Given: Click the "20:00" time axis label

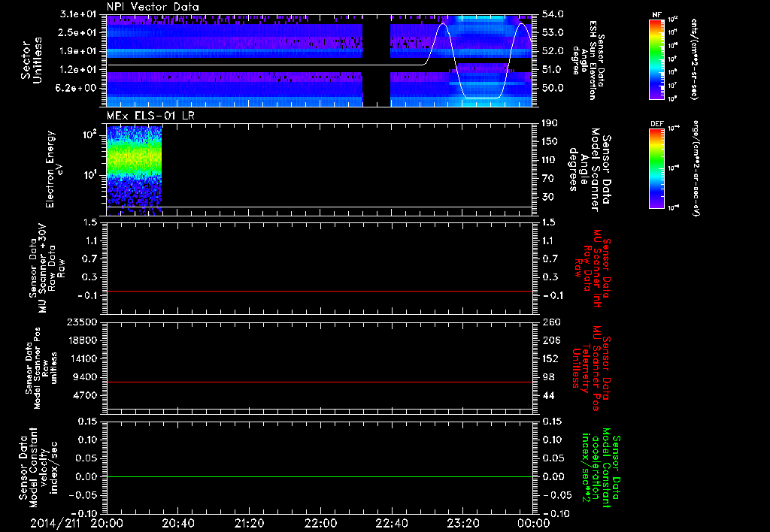Looking at the screenshot, I should [x=107, y=523].
